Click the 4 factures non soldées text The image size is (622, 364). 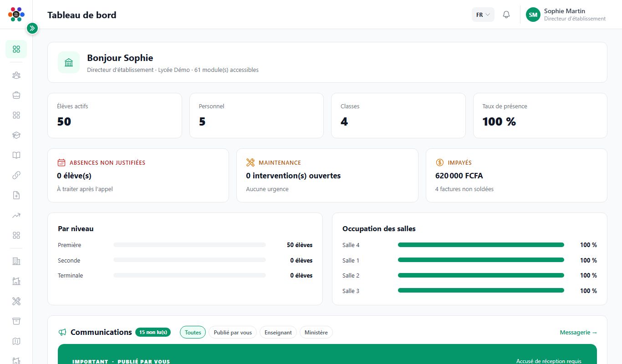[x=464, y=189]
